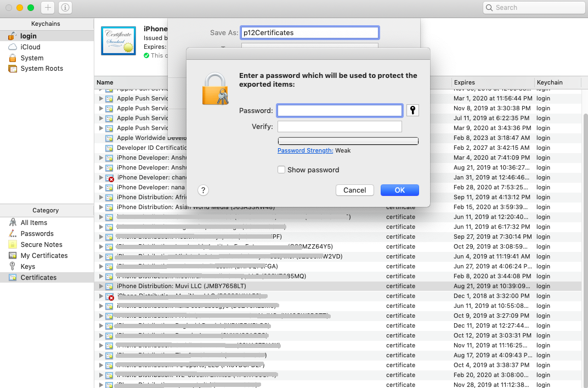Confirm the password with OK
The height and width of the screenshot is (388, 588).
coord(400,190)
